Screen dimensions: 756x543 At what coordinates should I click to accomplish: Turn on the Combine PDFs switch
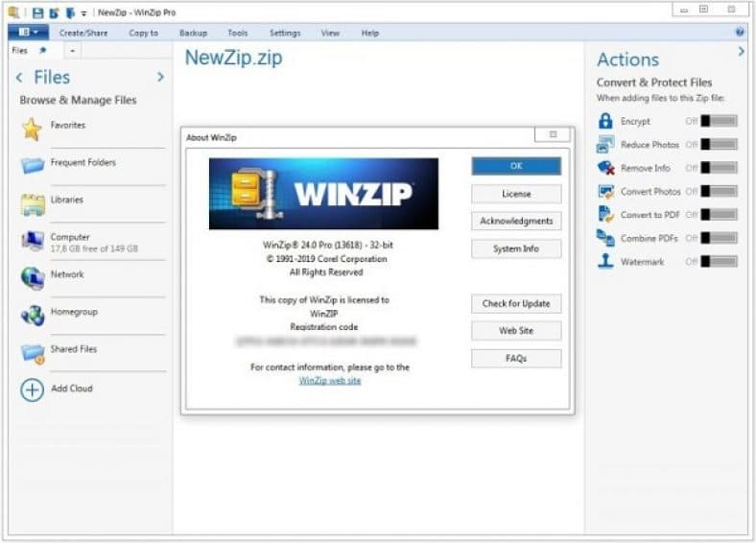pyautogui.click(x=719, y=238)
